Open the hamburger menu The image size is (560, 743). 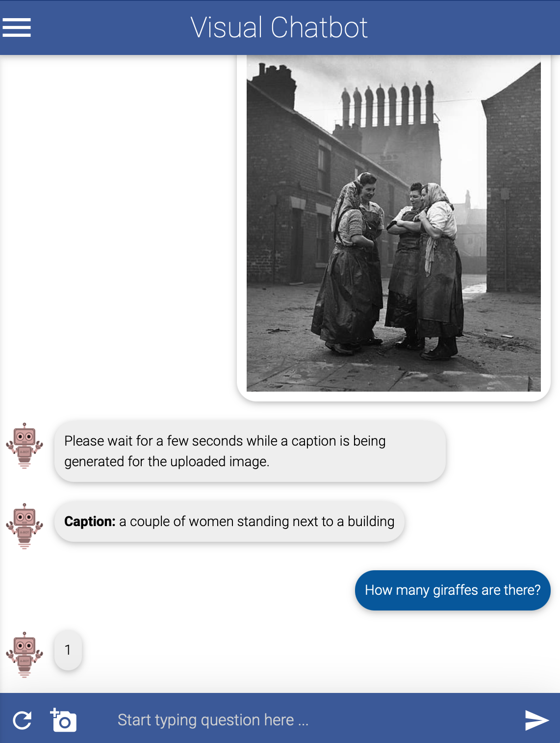17,27
